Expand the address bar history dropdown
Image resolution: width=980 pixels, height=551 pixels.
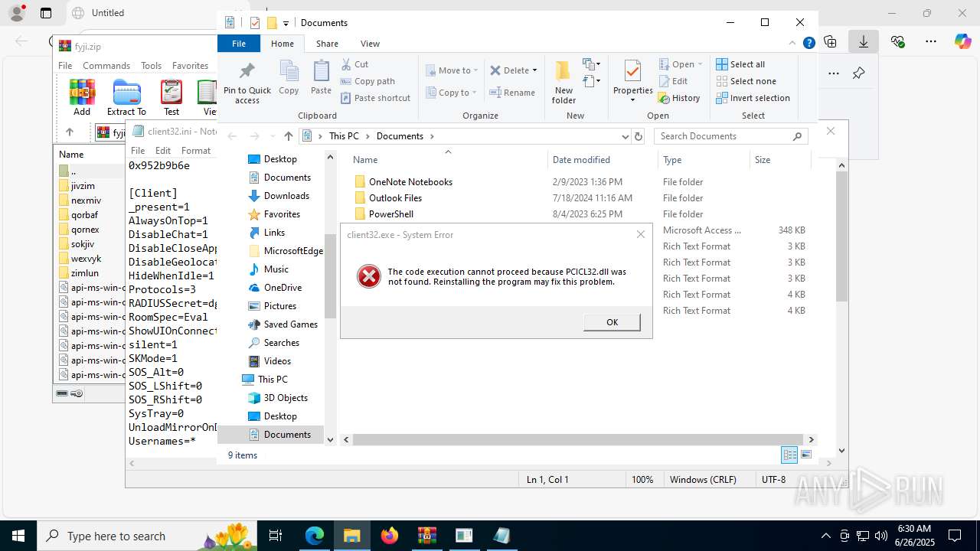tap(625, 136)
